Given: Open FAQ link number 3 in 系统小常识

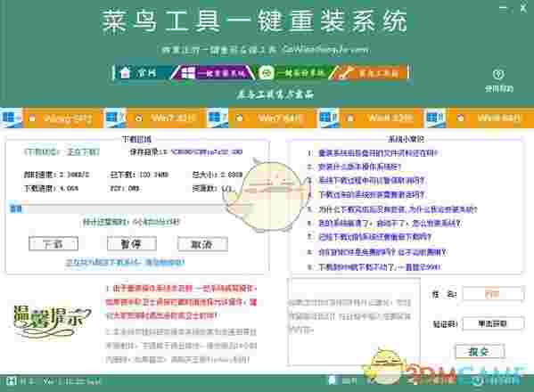Looking at the screenshot, I should pos(372,180).
